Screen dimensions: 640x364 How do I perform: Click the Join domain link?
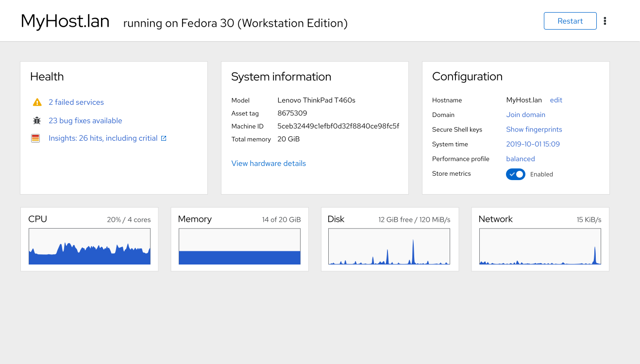pyautogui.click(x=525, y=115)
